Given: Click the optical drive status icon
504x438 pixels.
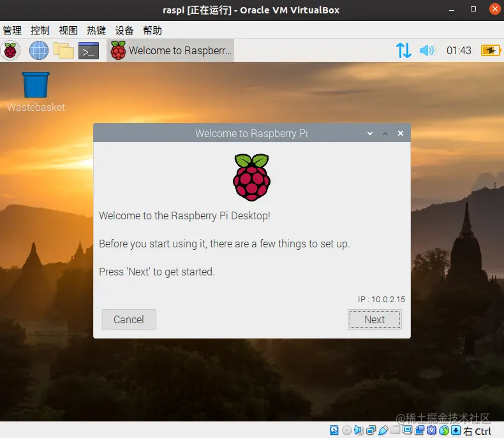Looking at the screenshot, I should click(x=347, y=430).
